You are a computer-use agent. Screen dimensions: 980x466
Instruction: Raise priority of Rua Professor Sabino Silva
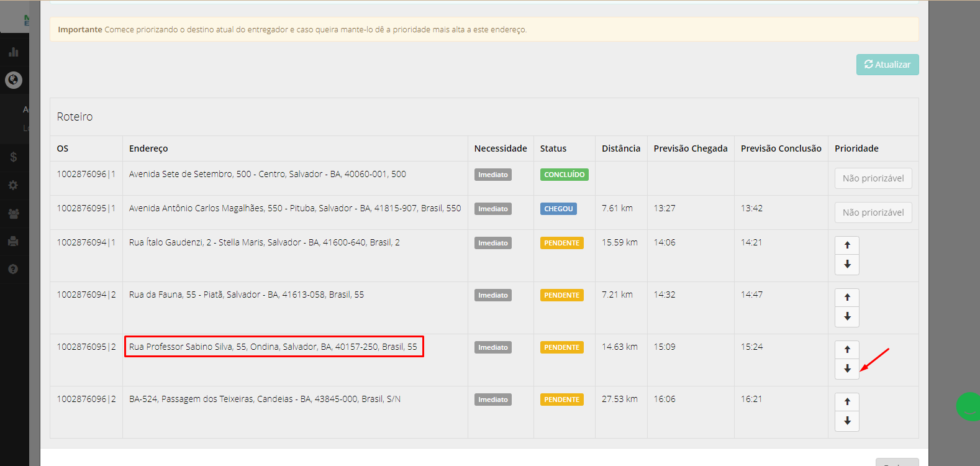(847, 350)
